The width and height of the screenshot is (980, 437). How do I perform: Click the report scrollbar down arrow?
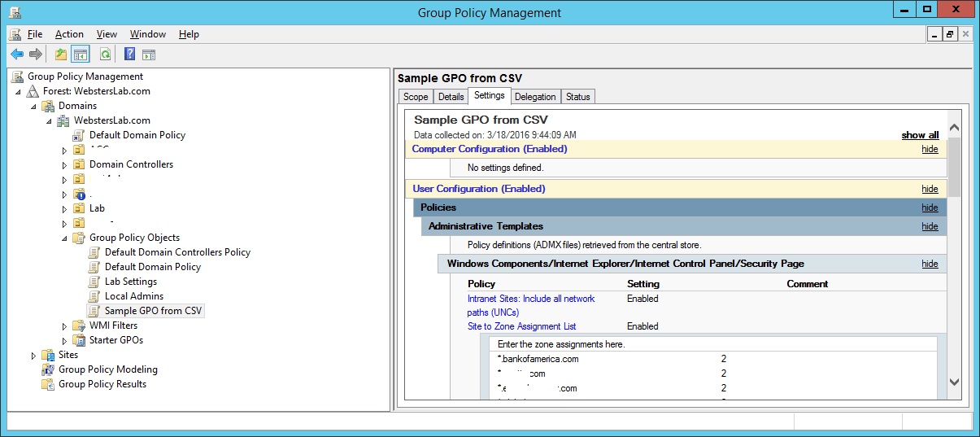[x=954, y=382]
